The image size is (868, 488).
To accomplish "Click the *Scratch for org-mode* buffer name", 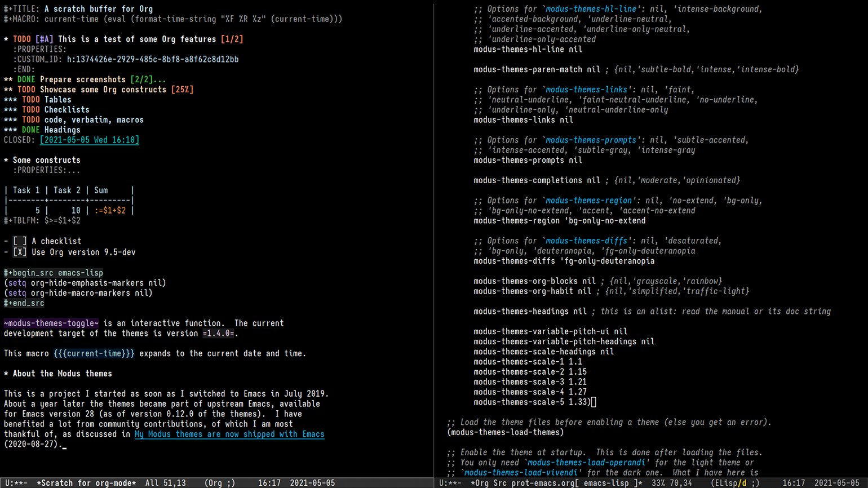I will [86, 483].
